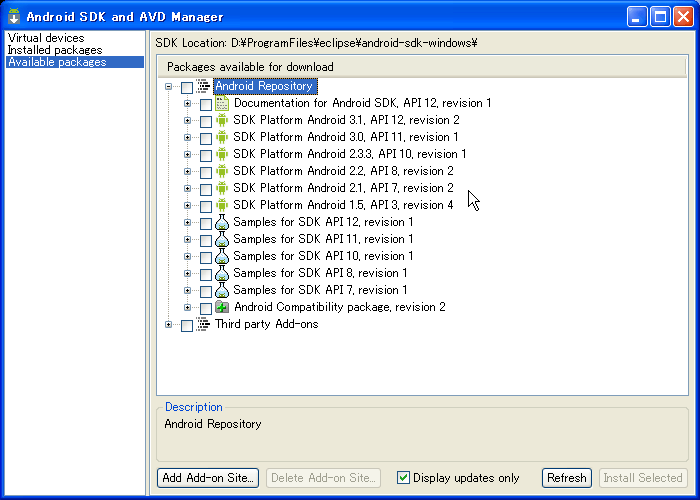700x500 pixels.
Task: Check the Android Repository checkbox
Action: 187,88
